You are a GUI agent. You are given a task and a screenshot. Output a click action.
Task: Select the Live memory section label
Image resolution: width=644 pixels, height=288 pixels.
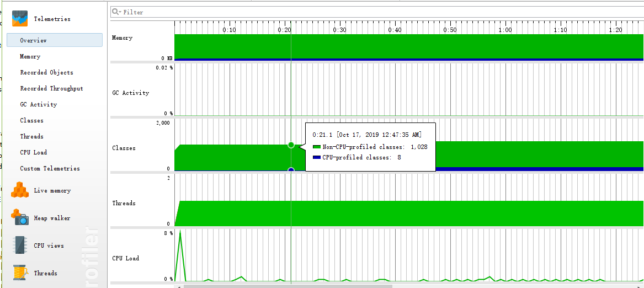[52, 191]
